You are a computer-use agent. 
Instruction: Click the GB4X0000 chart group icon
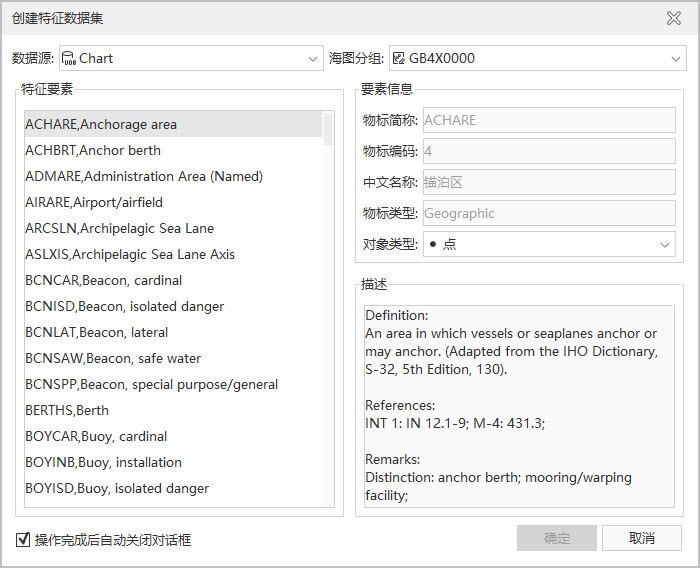[398, 59]
